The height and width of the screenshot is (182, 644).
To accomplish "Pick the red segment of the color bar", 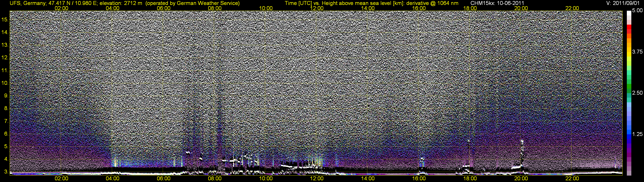I will click(629, 27).
